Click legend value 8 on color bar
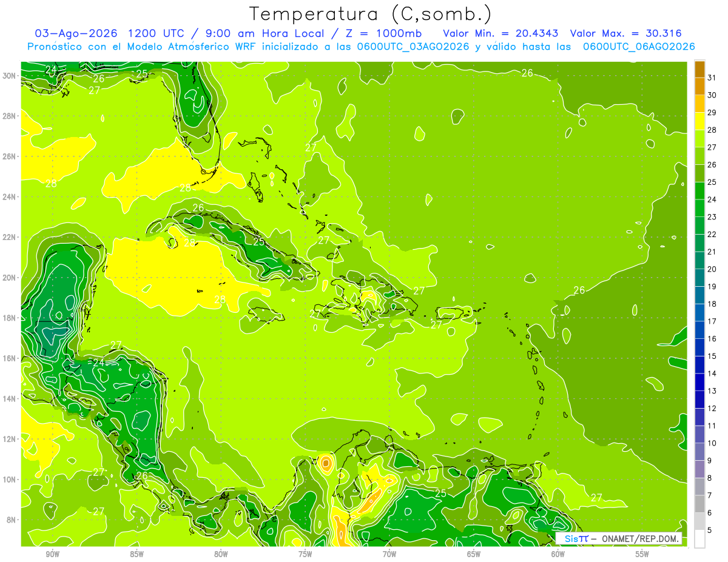 pyautogui.click(x=710, y=478)
